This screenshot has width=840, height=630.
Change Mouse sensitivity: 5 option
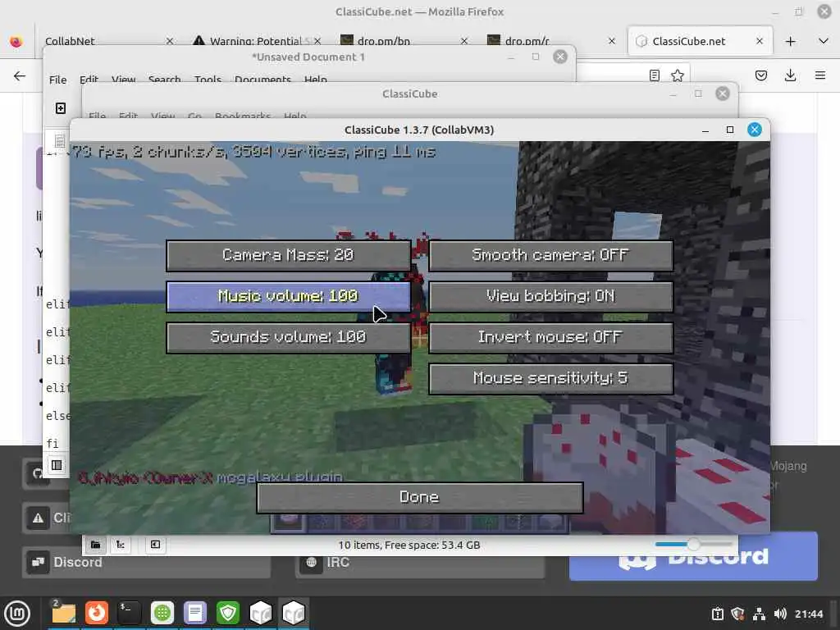click(x=550, y=379)
